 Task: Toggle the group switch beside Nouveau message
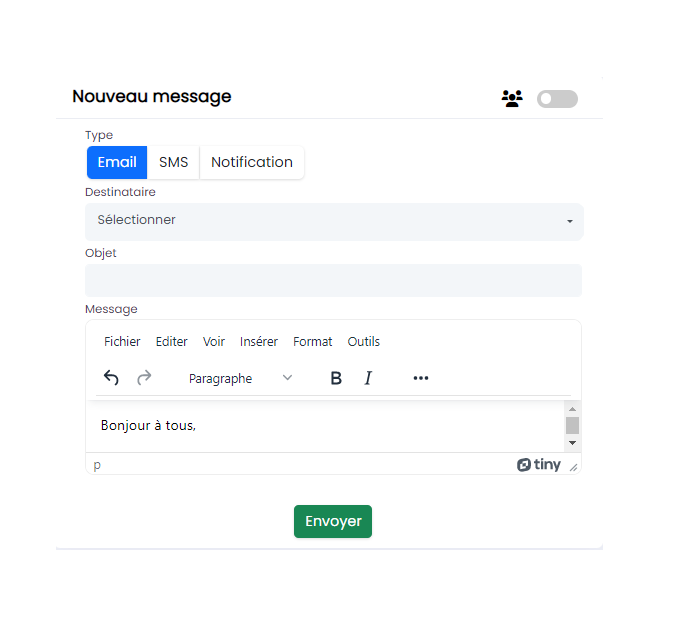click(557, 98)
